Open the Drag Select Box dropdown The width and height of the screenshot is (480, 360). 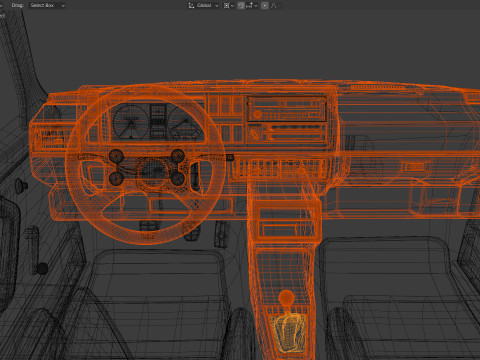point(48,5)
